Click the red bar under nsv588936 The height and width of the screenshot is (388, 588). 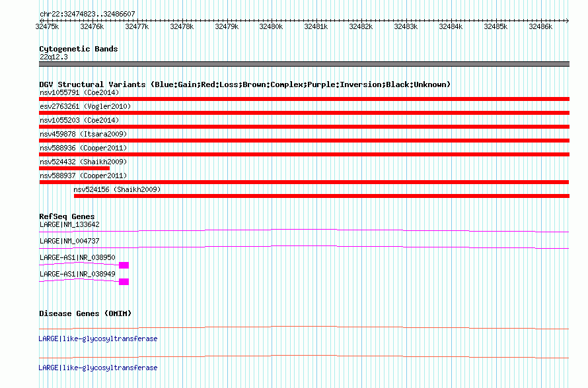pos(304,154)
